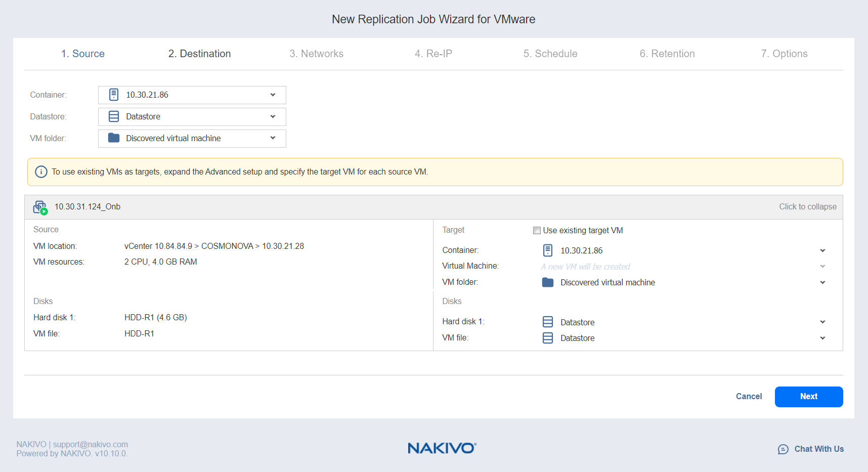Image resolution: width=868 pixels, height=472 pixels.
Task: Click the NAKIVO logo in the footer
Action: click(x=442, y=448)
